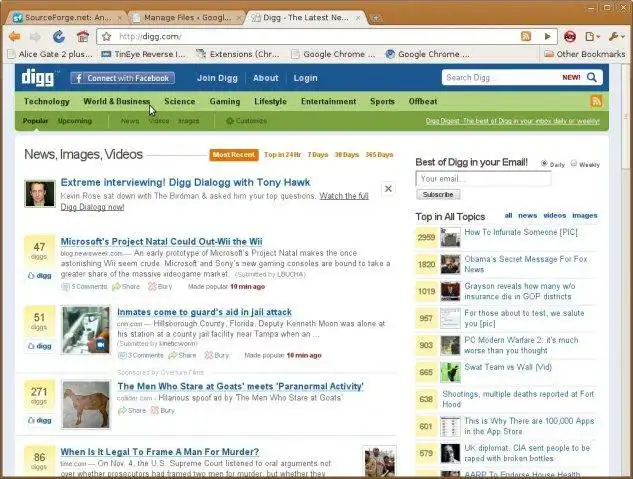Click orange RSS feed icon in topic bar

596,101
